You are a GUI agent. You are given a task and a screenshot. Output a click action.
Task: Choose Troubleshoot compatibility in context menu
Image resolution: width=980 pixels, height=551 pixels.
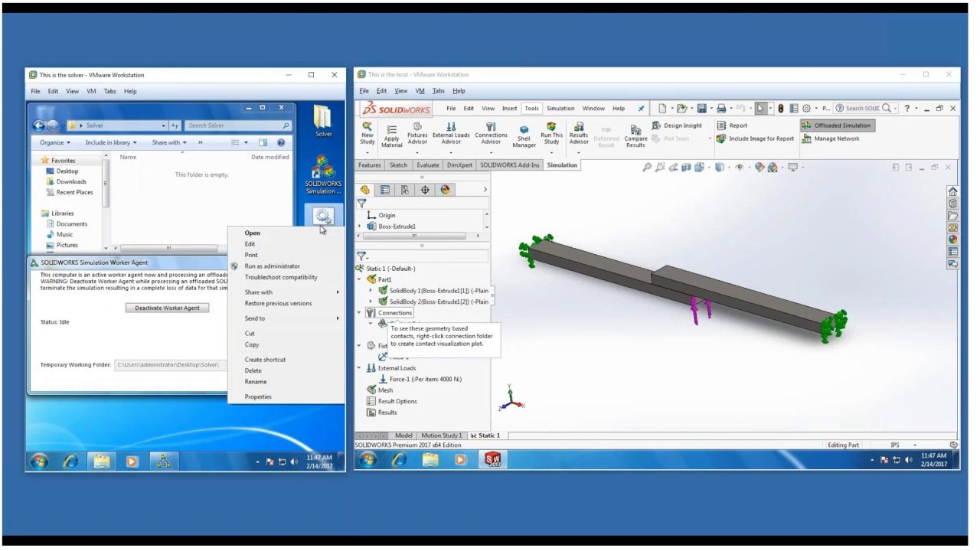coord(281,277)
